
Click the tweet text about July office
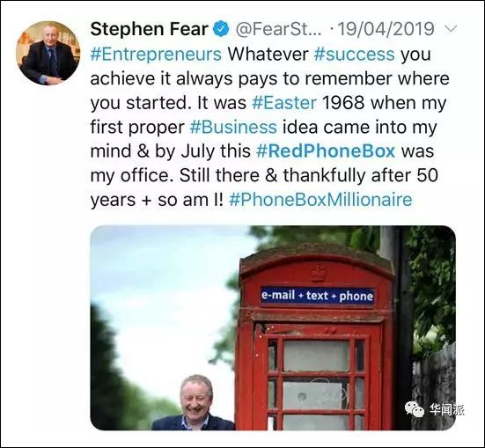pos(262,163)
